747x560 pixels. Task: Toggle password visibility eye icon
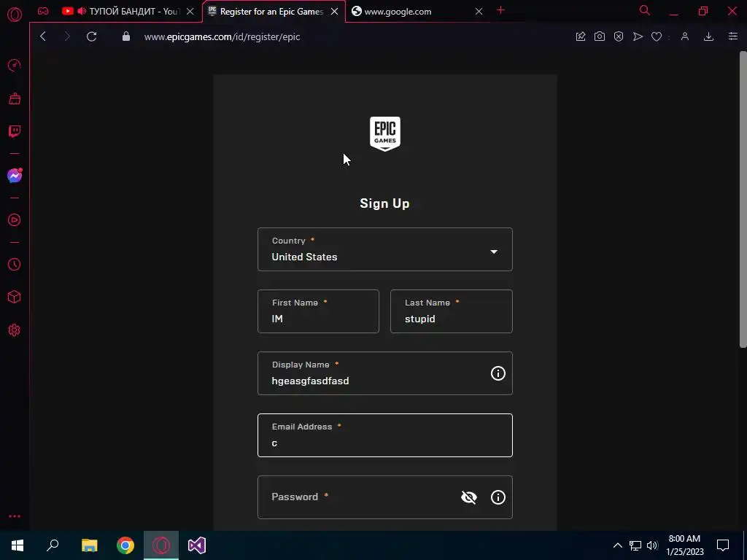tap(469, 497)
